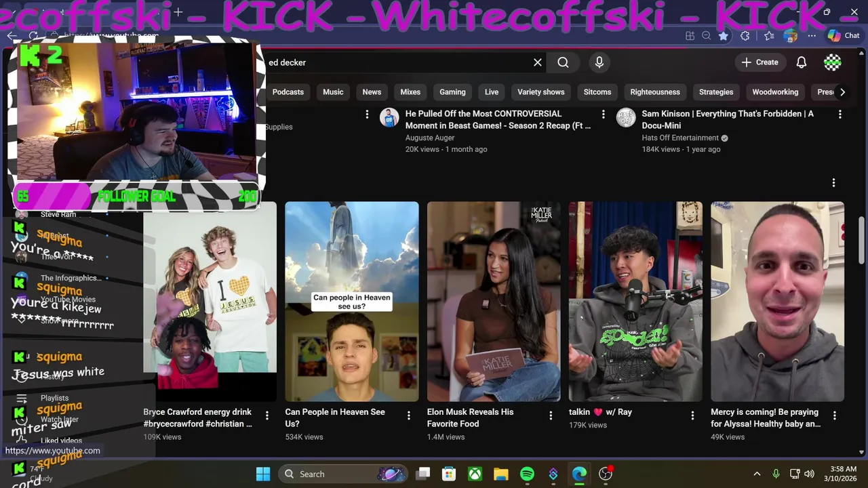
Task: Open Edge Settings and more menu
Action: coord(812,36)
